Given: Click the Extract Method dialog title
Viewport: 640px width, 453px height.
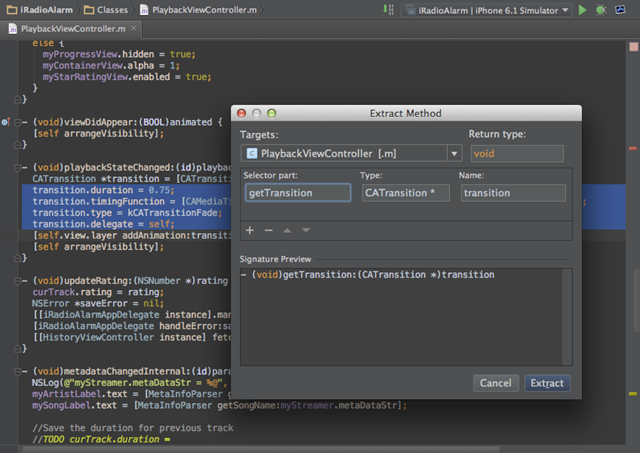Looking at the screenshot, I should pyautogui.click(x=405, y=113).
